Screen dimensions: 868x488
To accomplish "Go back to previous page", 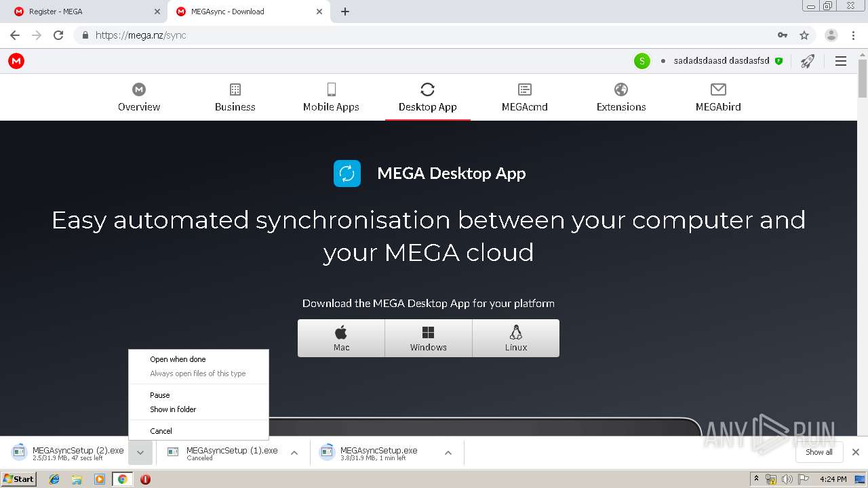I will coord(15,35).
